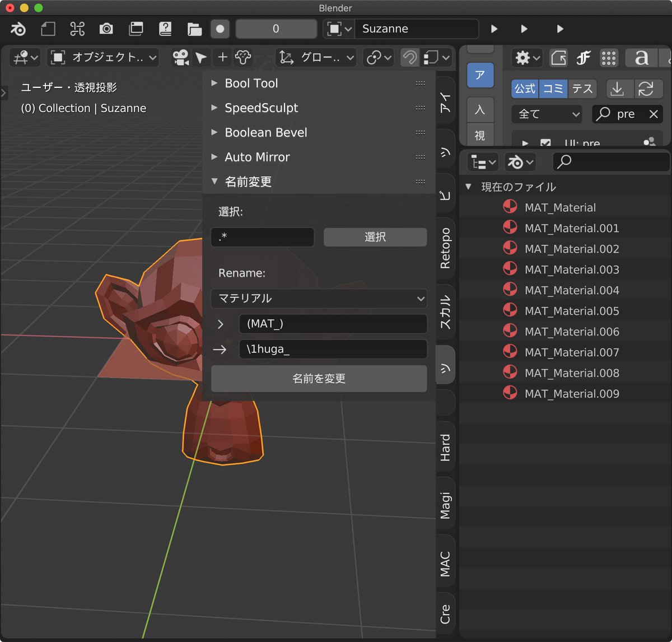Screen dimensions: 672x642
Task: Click the letter a icon in preferences header
Action: pos(641,58)
